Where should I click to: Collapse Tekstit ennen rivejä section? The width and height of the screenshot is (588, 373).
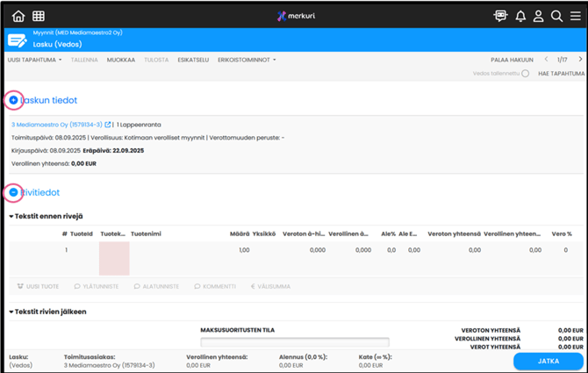[11, 216]
